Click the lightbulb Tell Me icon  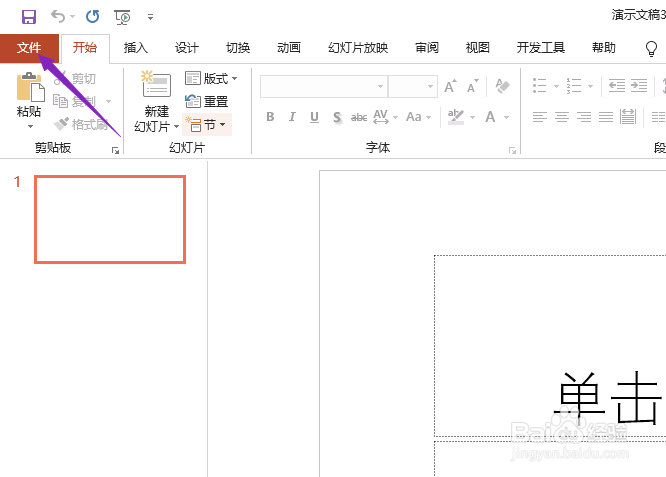click(651, 48)
